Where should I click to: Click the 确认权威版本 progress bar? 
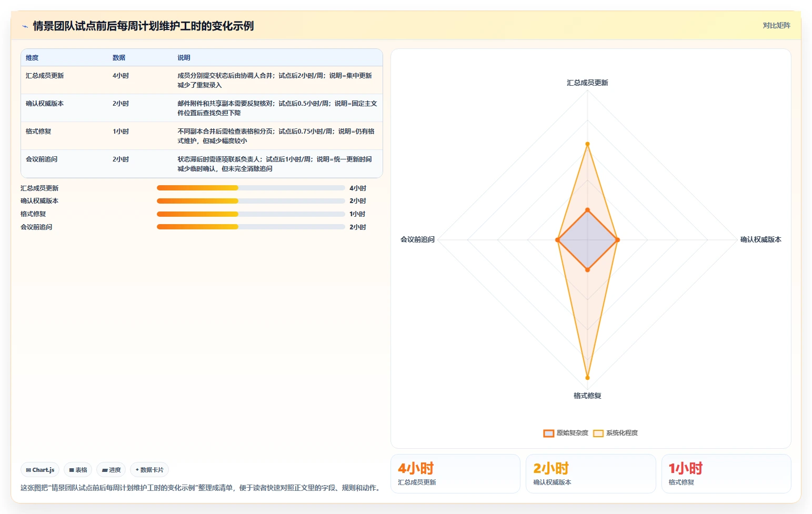click(250, 201)
